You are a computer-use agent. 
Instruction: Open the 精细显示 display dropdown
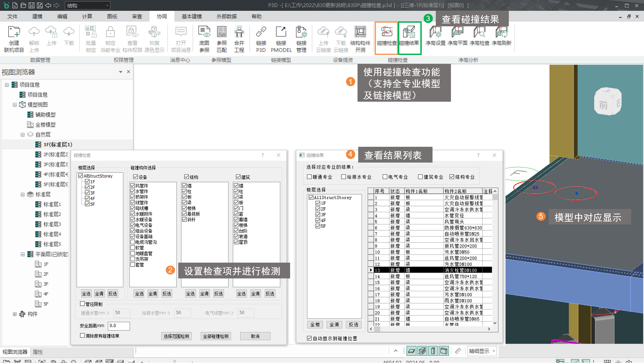click(482, 351)
